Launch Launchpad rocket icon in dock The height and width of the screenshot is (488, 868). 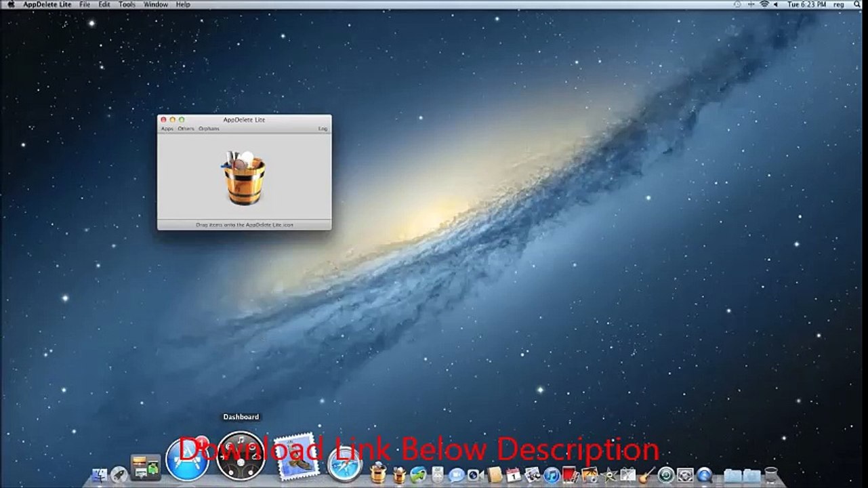[119, 475]
